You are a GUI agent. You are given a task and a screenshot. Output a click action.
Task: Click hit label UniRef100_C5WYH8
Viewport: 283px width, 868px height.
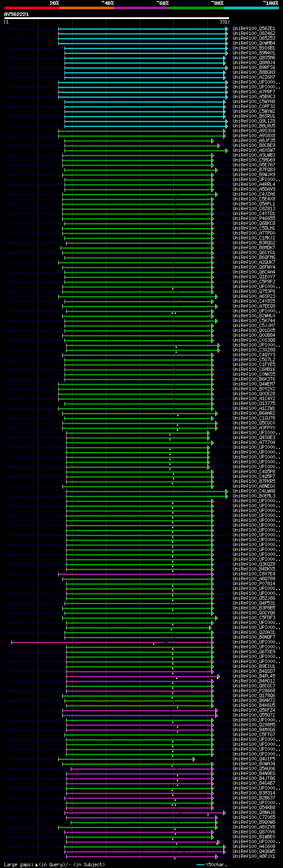point(254,101)
